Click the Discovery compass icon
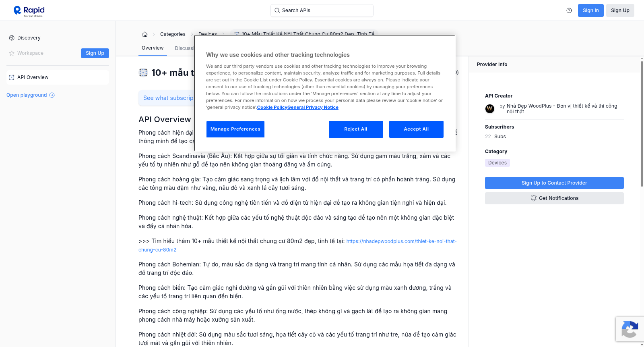The height and width of the screenshot is (347, 644). (12, 38)
